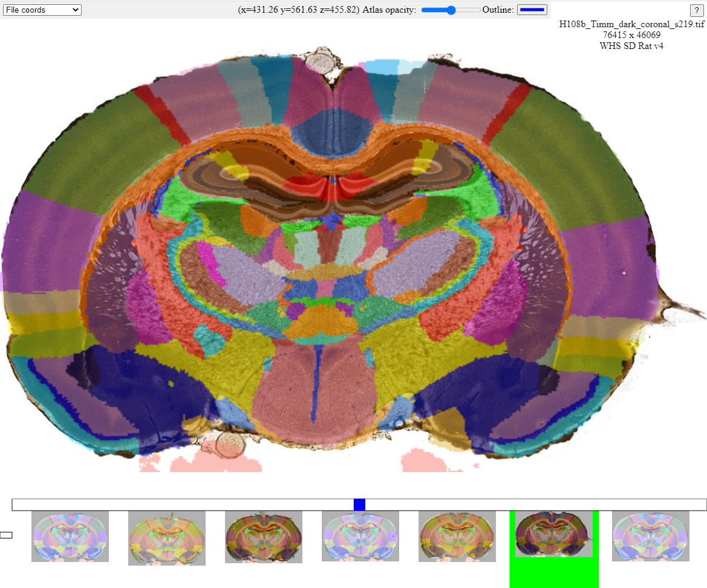Select the second section thumbnail in the filmstrip

(167, 538)
